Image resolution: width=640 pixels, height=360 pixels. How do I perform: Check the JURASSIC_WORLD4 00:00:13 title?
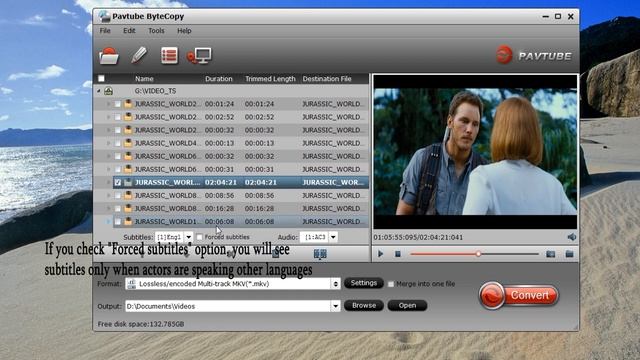tap(118, 143)
